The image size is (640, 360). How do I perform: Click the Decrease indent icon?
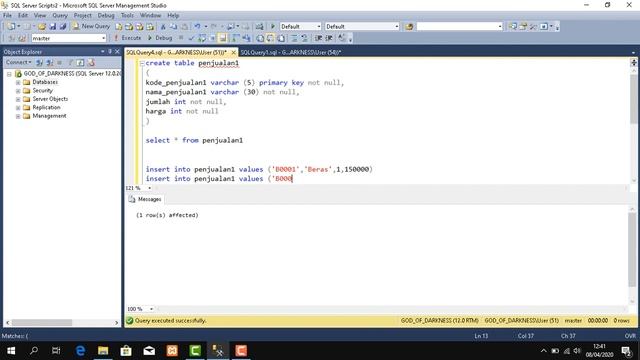[318, 38]
